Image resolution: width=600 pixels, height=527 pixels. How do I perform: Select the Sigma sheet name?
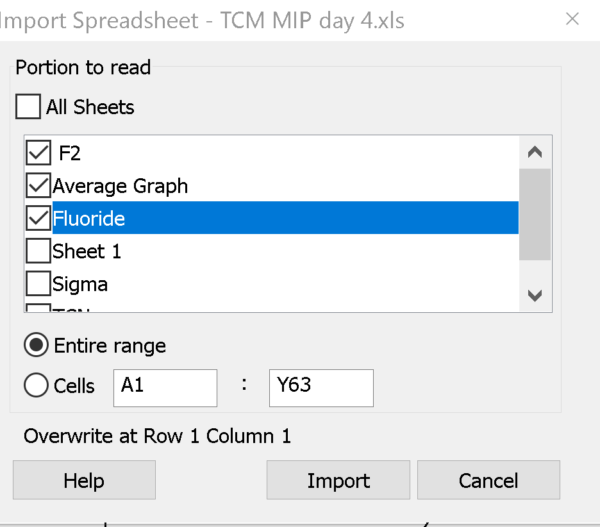click(80, 284)
